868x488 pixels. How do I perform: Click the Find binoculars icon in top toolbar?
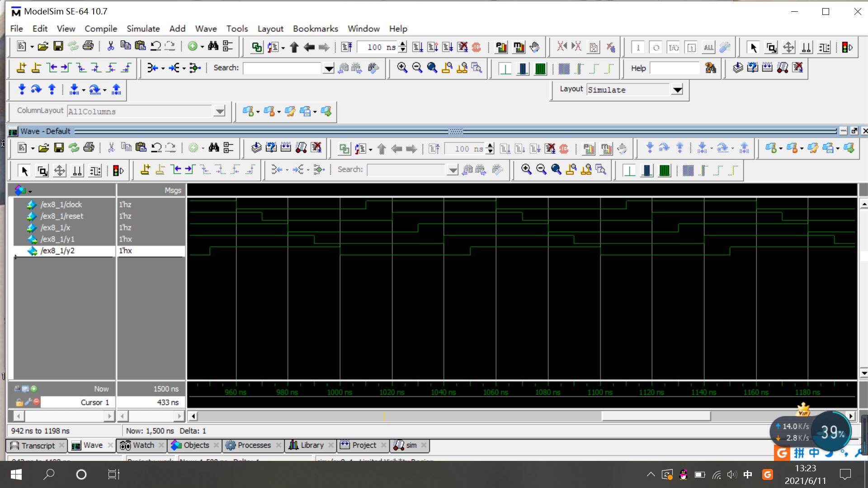click(213, 47)
